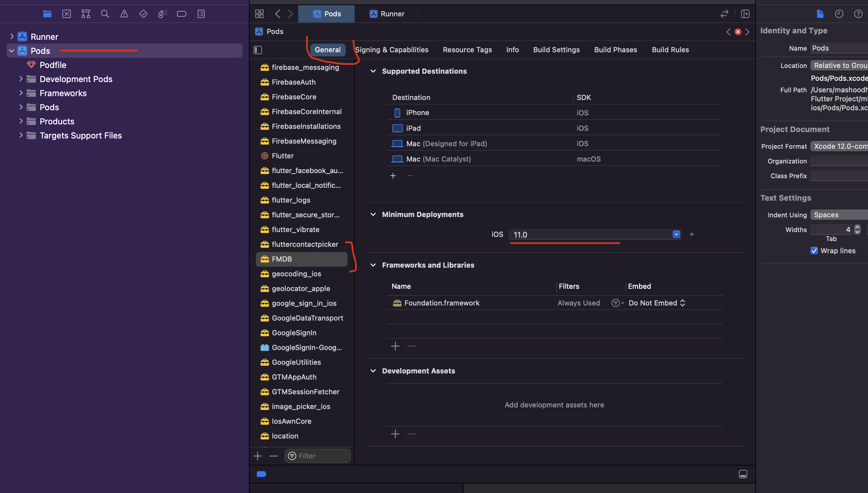Jump to the previous issue

click(x=728, y=32)
